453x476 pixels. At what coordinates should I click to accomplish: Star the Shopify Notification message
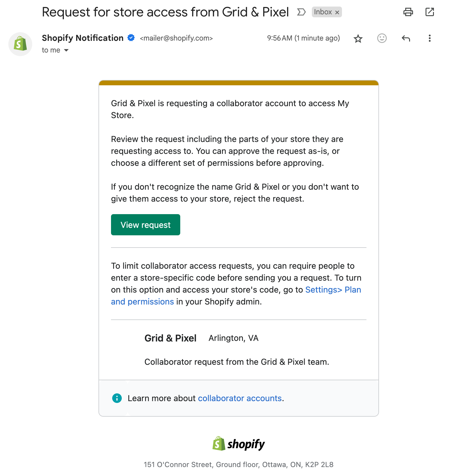[x=358, y=38]
